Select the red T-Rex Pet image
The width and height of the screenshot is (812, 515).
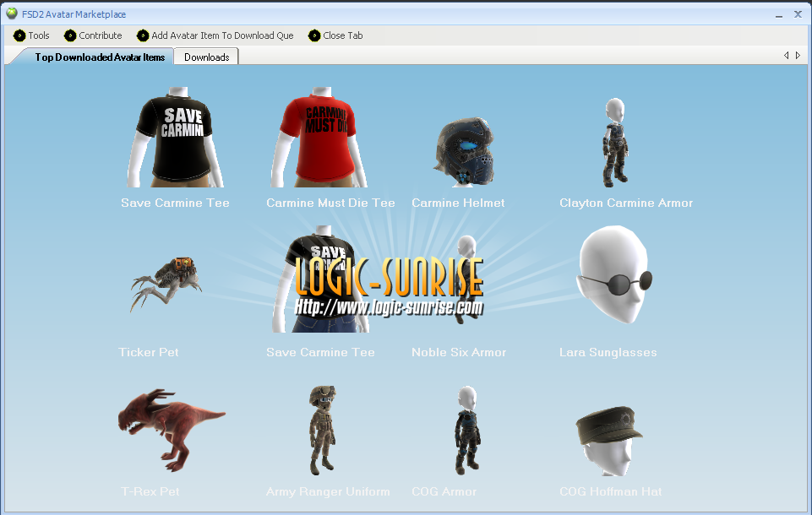click(x=171, y=430)
